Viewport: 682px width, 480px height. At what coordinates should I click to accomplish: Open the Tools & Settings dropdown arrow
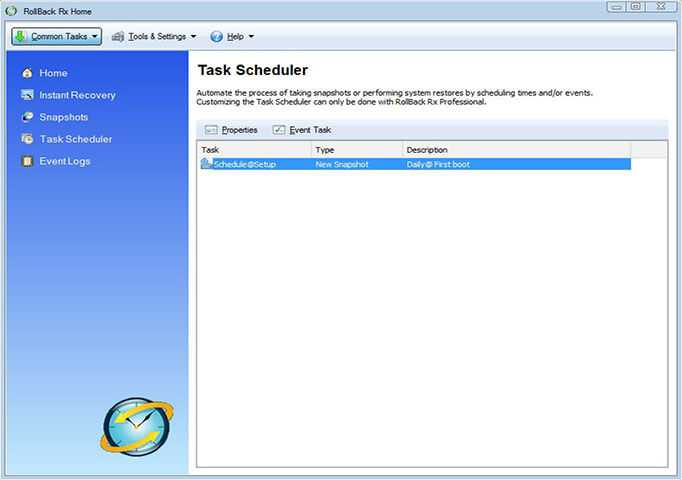click(193, 37)
